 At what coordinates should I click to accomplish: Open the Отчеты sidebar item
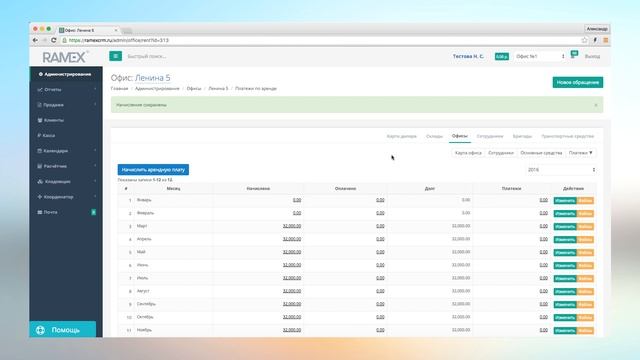coord(66,89)
